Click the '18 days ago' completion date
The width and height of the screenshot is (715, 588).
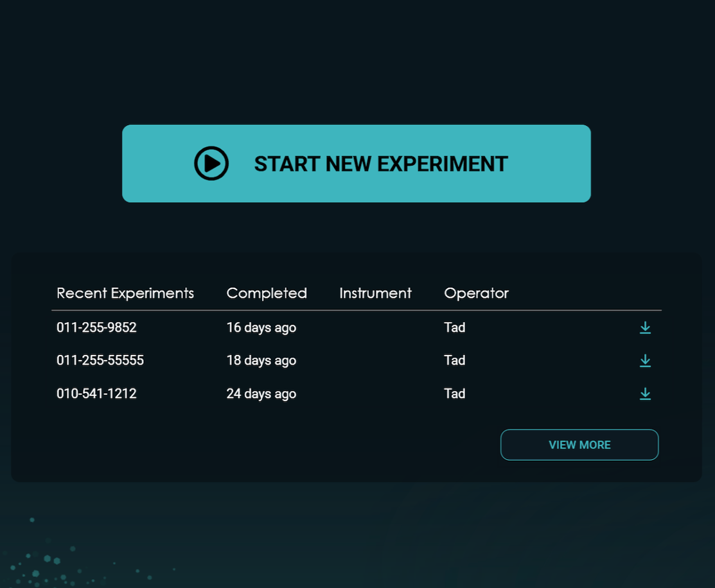coord(261,361)
